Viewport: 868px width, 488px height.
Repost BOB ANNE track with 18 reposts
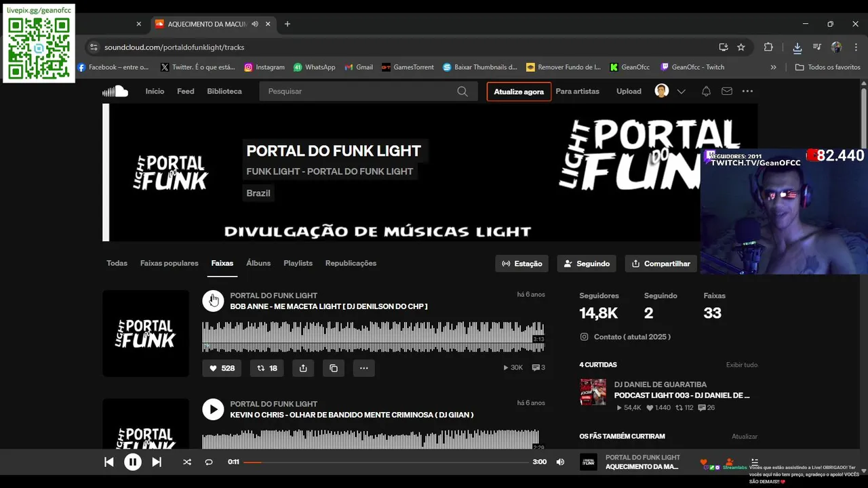(267, 368)
